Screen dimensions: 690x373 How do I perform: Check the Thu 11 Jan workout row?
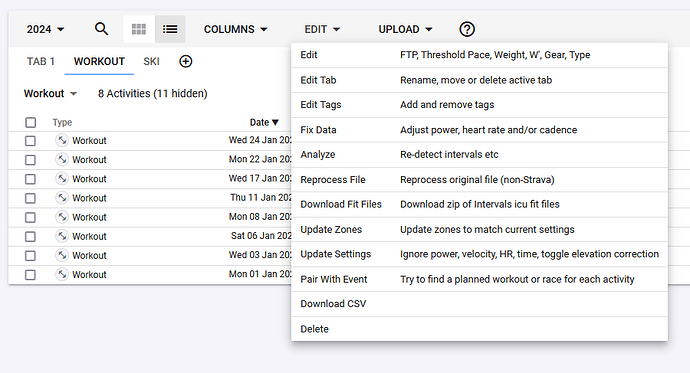pos(30,198)
